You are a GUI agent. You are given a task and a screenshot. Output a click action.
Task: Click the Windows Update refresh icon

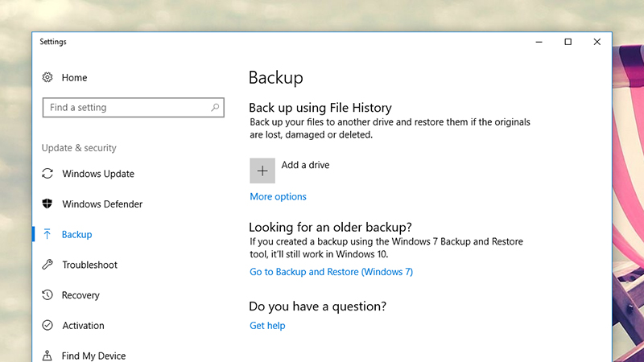[x=47, y=174]
